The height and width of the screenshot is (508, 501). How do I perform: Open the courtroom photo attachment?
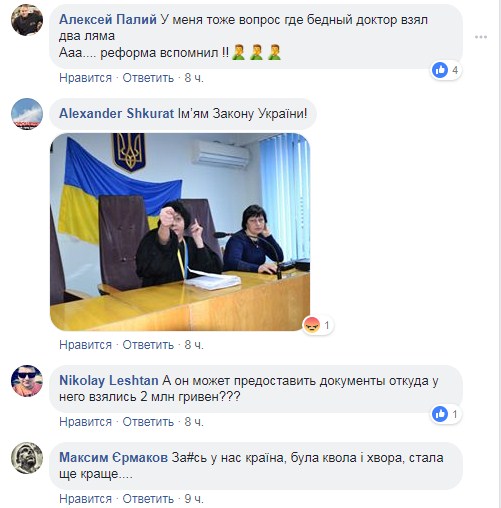pos(180,232)
